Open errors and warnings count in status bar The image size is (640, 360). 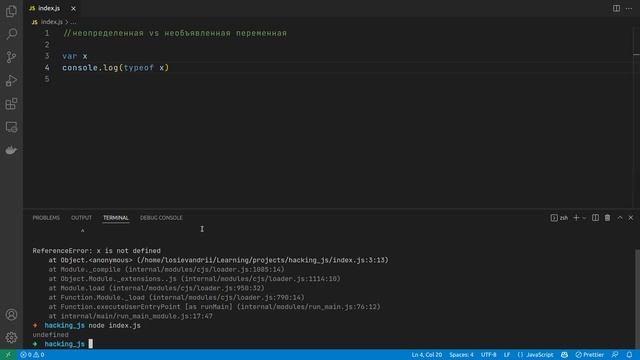point(32,355)
